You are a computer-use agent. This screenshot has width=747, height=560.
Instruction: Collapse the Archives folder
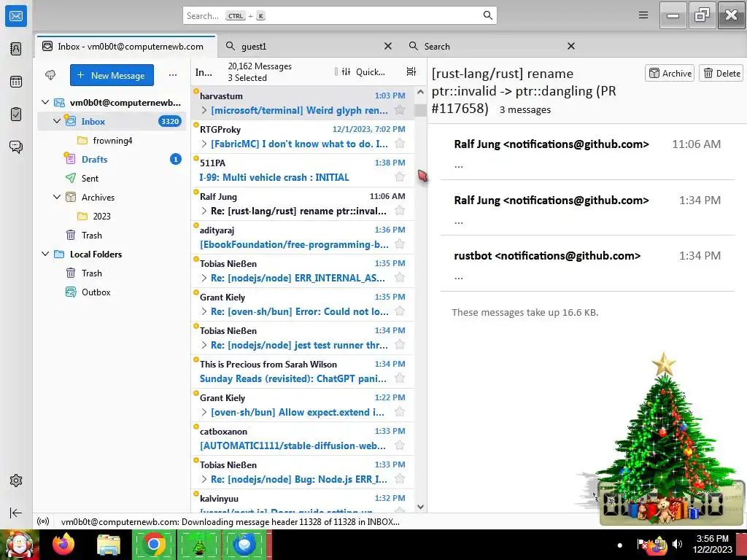[57, 197]
